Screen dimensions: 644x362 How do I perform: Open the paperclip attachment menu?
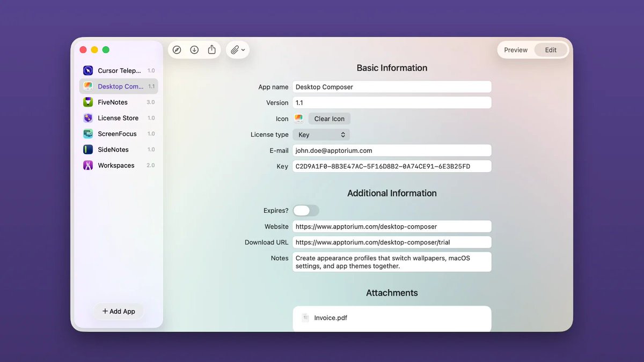pos(238,50)
